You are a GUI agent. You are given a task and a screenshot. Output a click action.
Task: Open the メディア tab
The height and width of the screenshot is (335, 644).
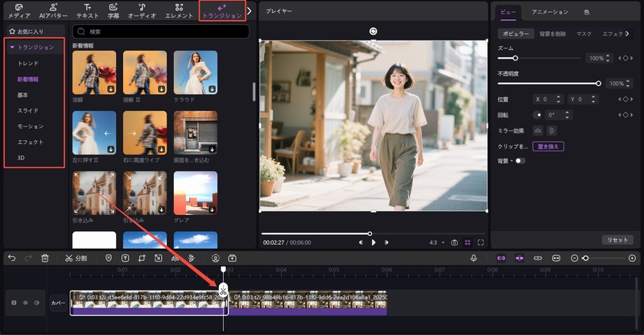19,11
